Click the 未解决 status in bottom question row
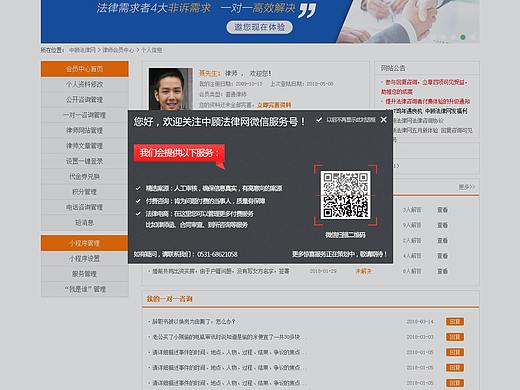The height and width of the screenshot is (390, 520). 363,271
